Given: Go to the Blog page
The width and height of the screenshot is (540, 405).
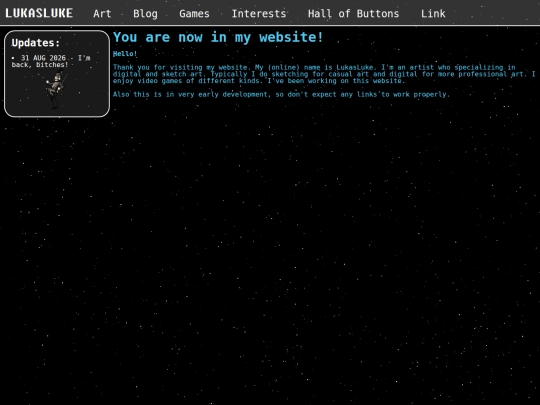Looking at the screenshot, I should coord(145,13).
